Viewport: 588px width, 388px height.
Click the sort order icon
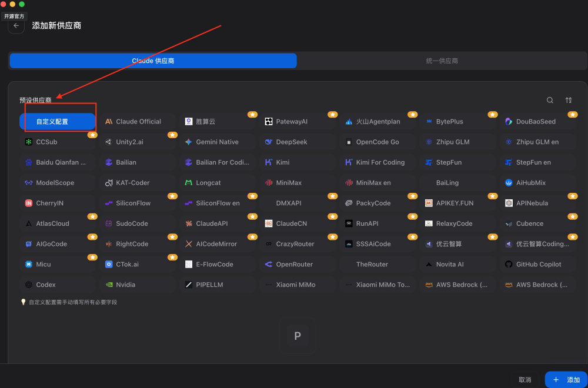(x=569, y=100)
